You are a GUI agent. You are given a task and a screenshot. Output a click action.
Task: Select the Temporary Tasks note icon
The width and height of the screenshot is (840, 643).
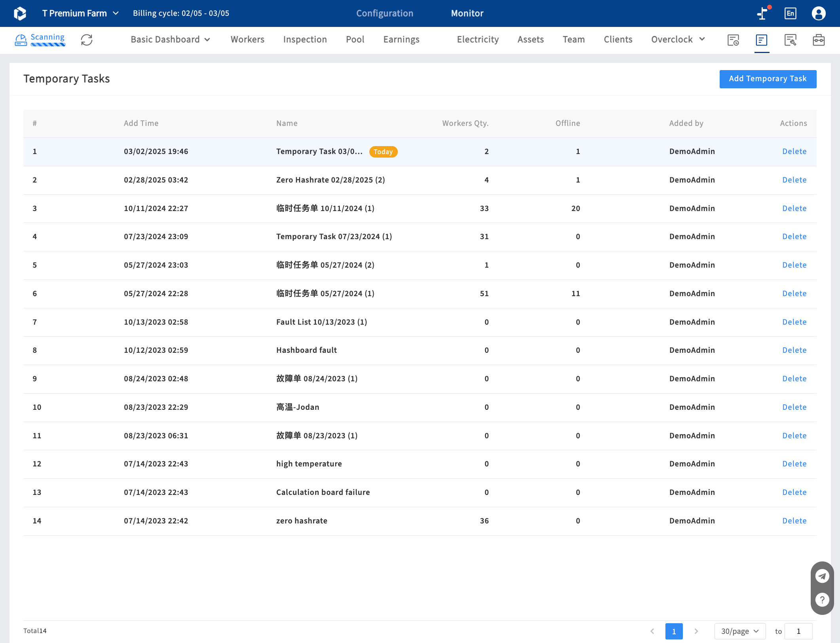point(762,40)
